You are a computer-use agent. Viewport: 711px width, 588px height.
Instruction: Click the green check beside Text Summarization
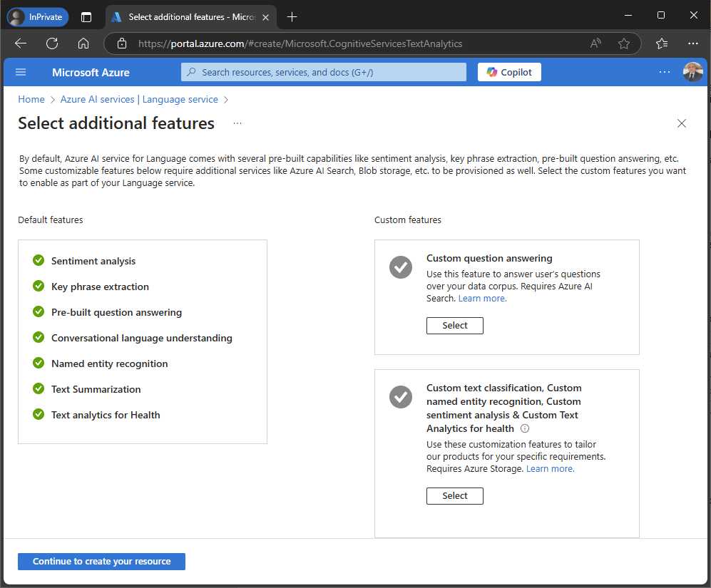[39, 388]
